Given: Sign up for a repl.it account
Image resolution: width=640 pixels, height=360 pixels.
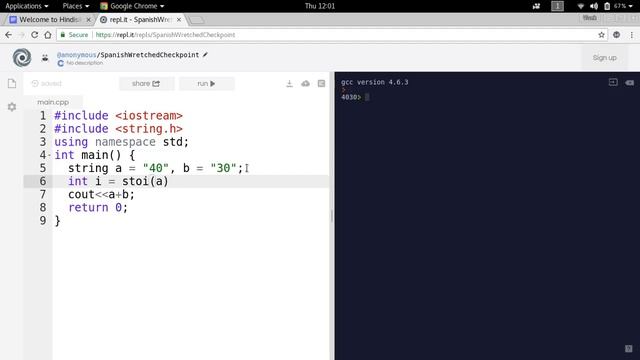Looking at the screenshot, I should pos(604,58).
